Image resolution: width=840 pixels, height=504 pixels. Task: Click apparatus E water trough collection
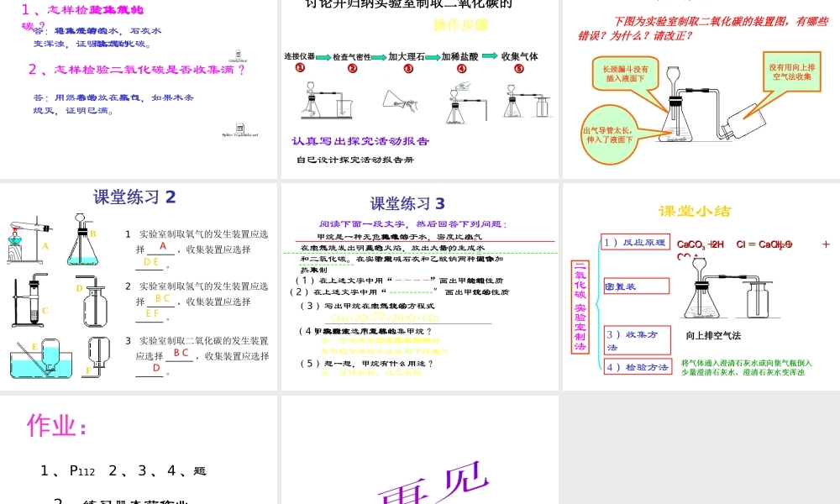point(40,359)
